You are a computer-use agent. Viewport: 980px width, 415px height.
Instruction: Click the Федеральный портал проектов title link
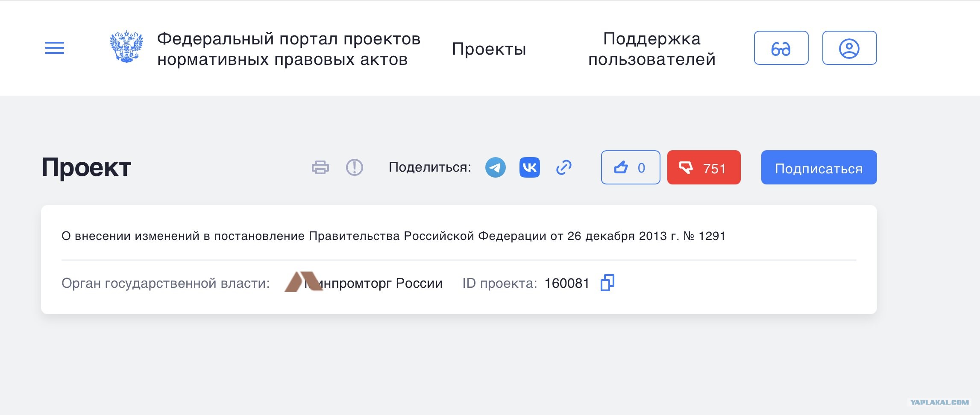(x=289, y=49)
